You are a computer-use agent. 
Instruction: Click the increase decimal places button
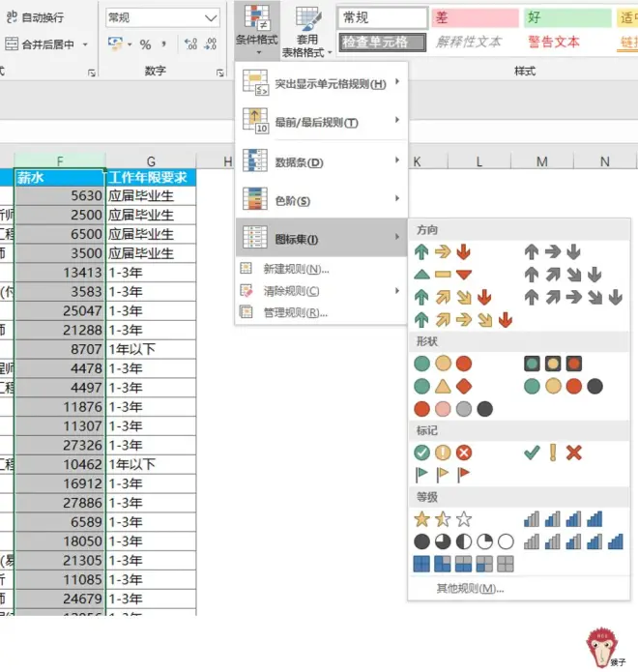[190, 44]
